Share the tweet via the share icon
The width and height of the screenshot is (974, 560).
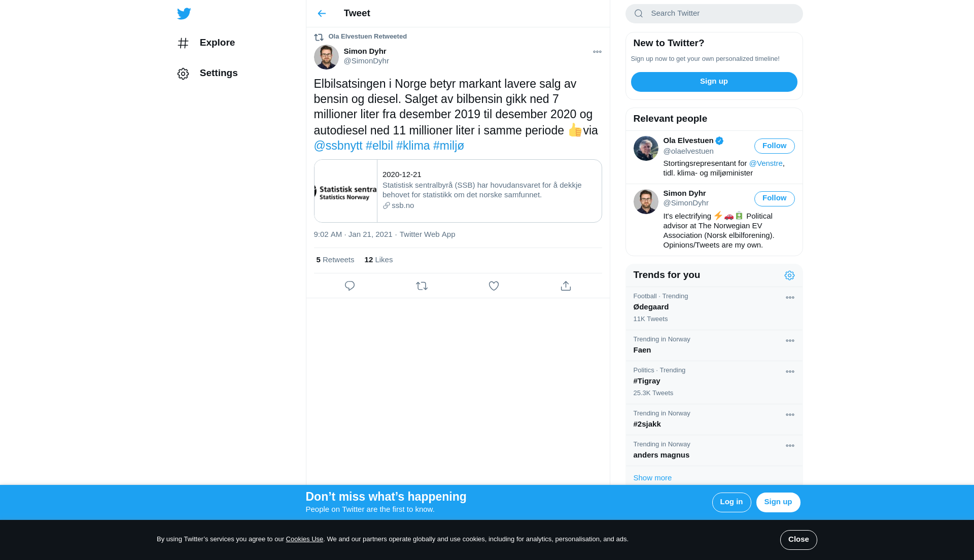click(x=566, y=286)
